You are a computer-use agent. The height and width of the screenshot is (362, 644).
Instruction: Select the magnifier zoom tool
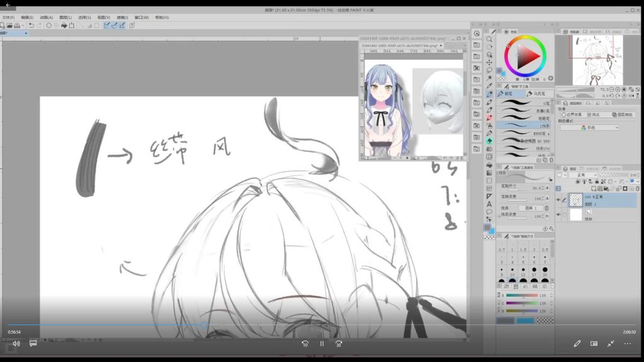pyautogui.click(x=489, y=40)
